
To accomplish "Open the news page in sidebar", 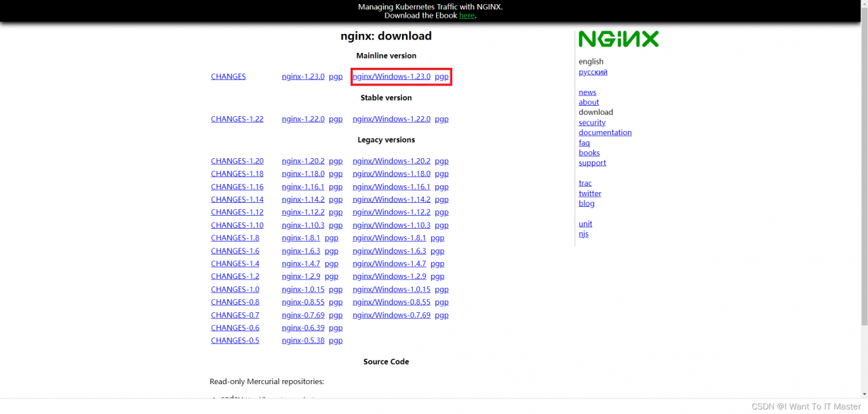I will (587, 92).
